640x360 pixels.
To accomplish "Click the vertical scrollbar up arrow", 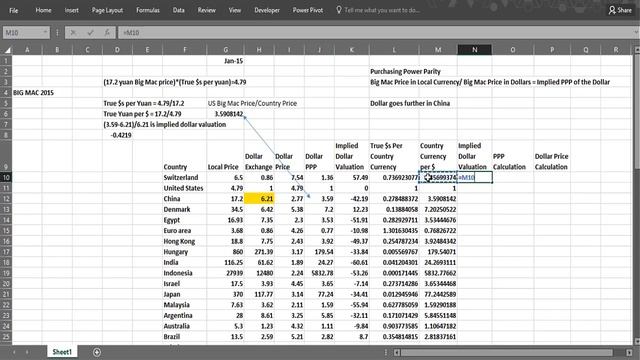I will pyautogui.click(x=637, y=50).
